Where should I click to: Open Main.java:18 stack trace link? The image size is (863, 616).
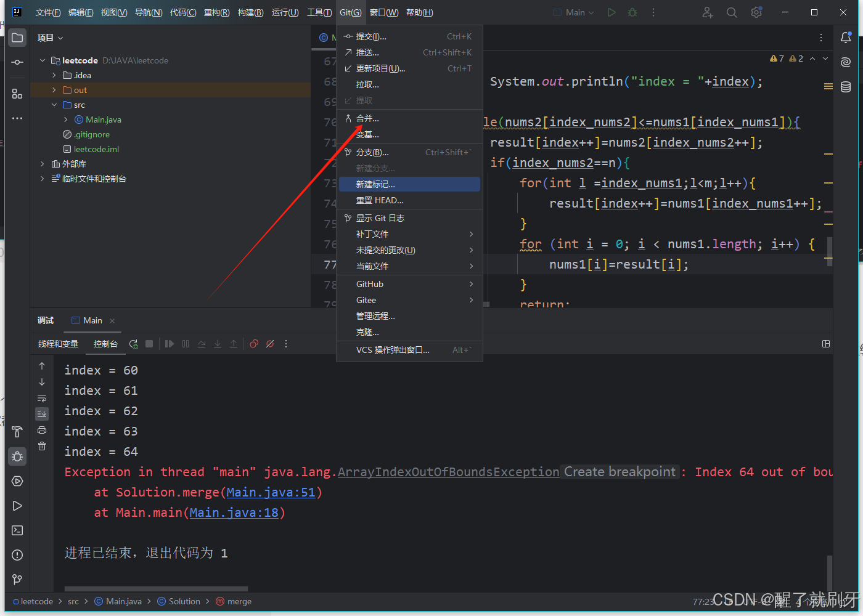point(234,513)
